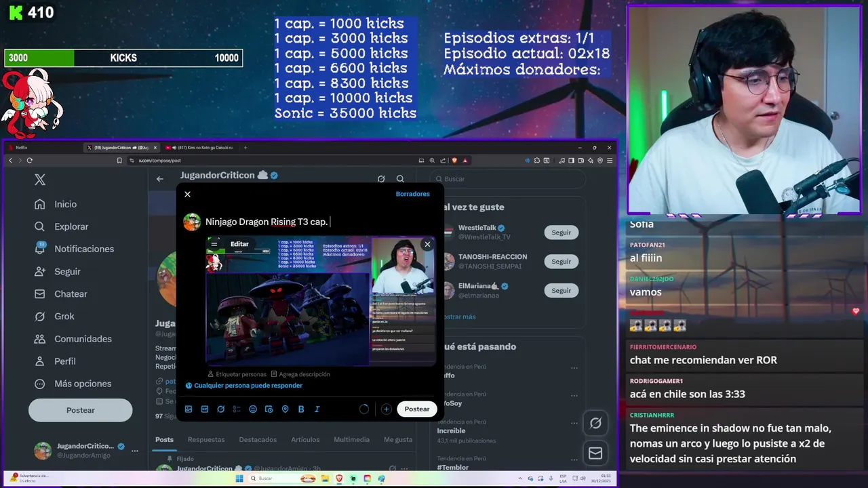Open Comunidades in the sidebar

point(73,339)
